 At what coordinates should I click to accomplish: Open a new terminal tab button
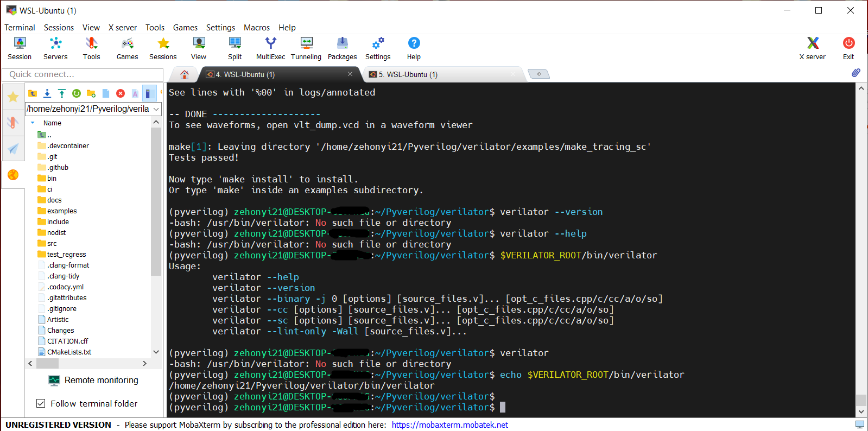pos(539,74)
